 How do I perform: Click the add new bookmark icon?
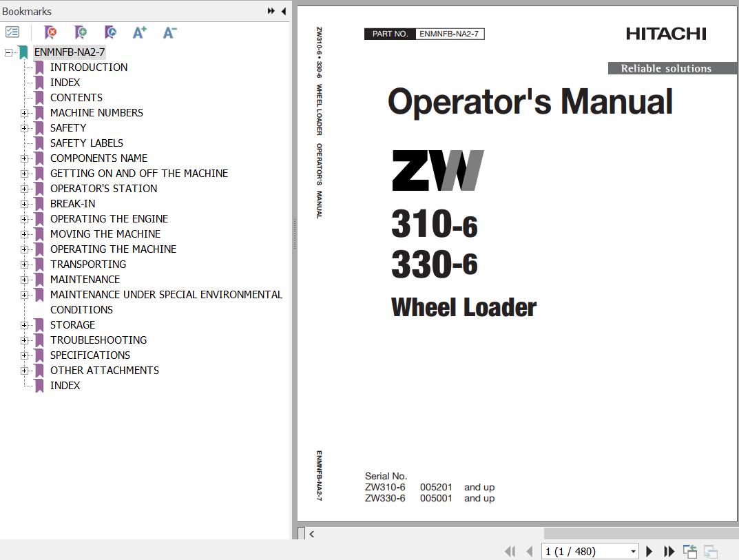click(81, 32)
